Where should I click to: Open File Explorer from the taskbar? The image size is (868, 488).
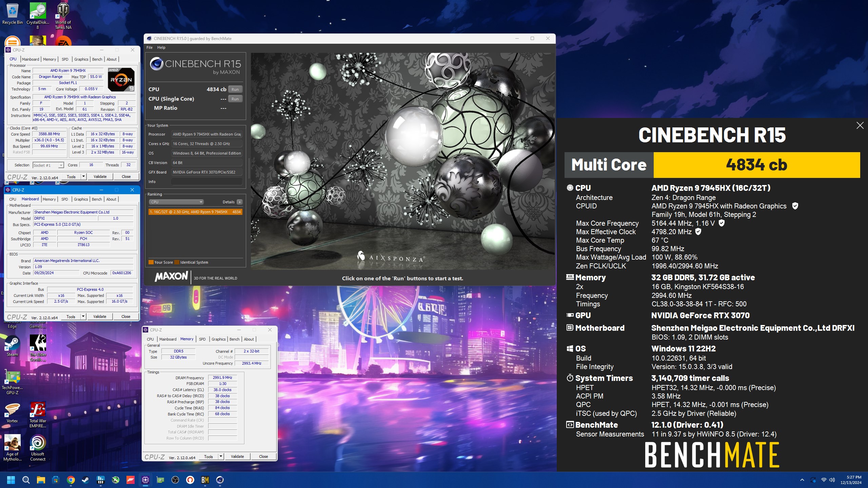(41, 480)
